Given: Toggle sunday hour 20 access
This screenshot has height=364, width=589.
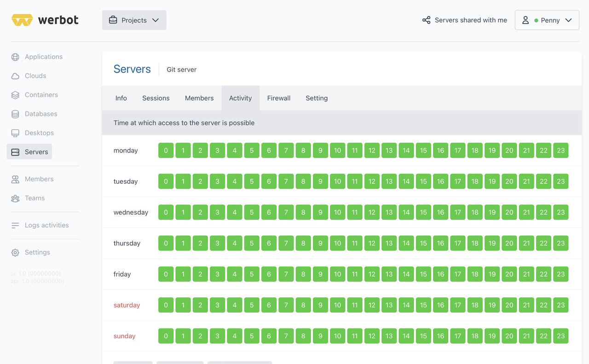Looking at the screenshot, I should [x=509, y=336].
